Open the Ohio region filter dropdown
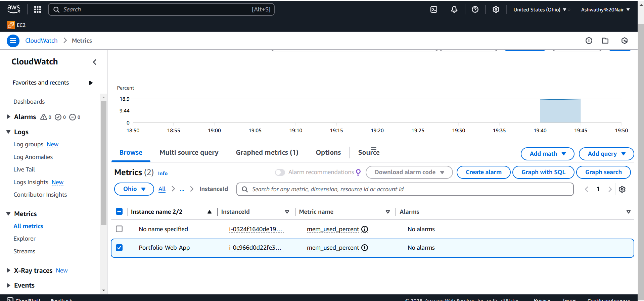The image size is (644, 301). point(134,189)
